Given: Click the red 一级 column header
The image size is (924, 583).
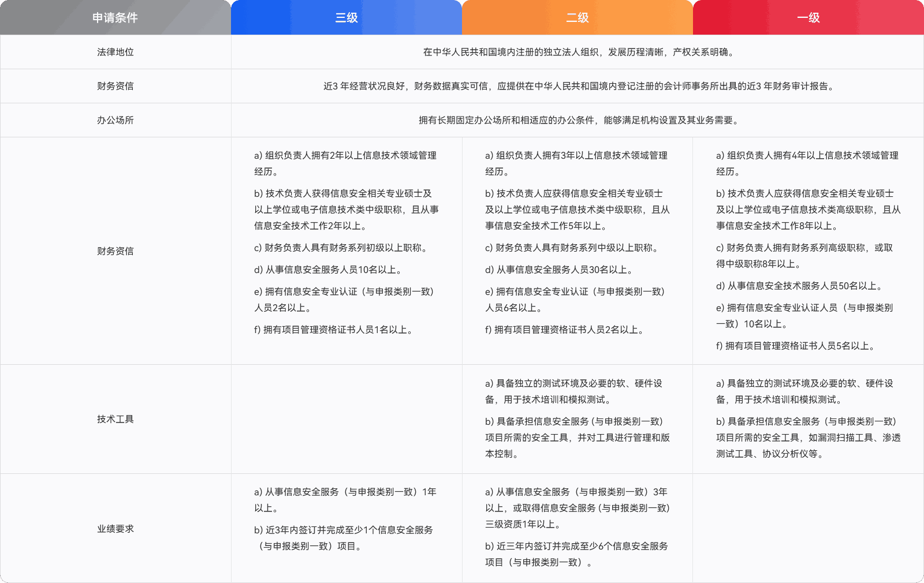Looking at the screenshot, I should (x=807, y=17).
